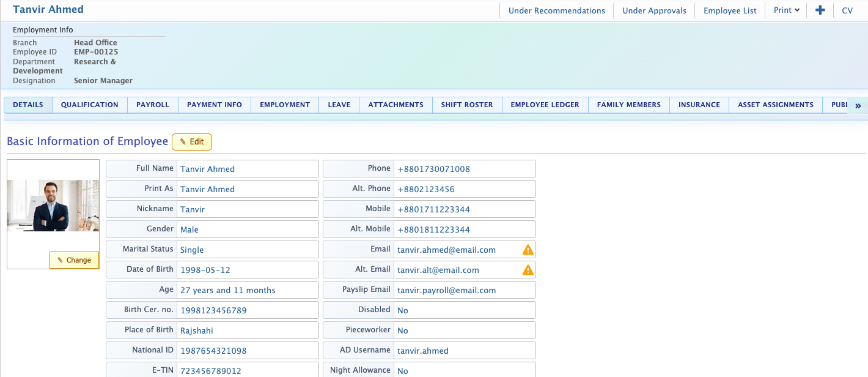Click the alt email tanvir.alt@email.com
The image size is (868, 377).
click(x=438, y=270)
